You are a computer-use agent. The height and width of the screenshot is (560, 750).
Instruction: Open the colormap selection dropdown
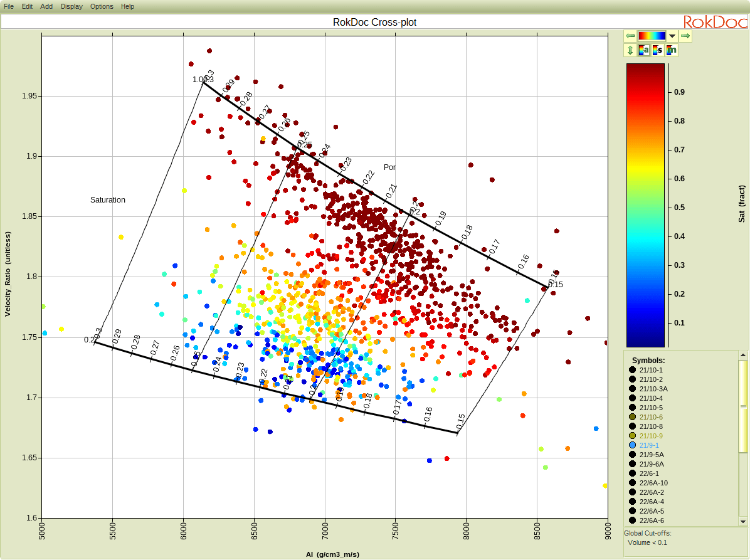tap(672, 36)
